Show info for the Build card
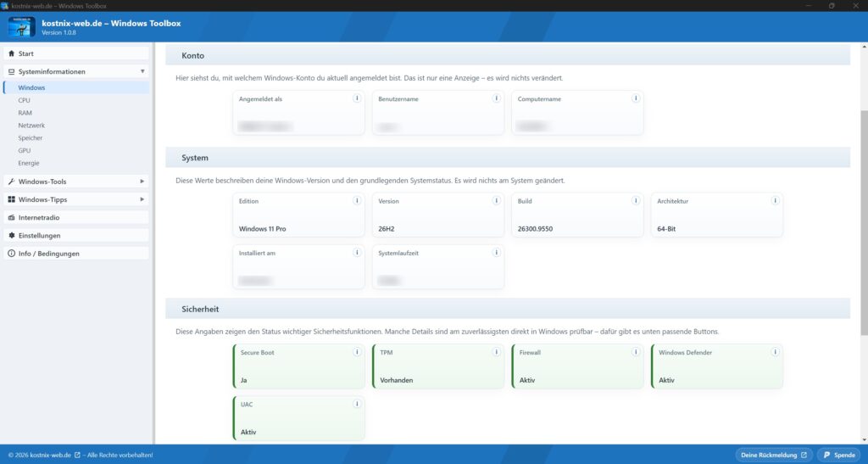This screenshot has height=464, width=868. point(636,200)
